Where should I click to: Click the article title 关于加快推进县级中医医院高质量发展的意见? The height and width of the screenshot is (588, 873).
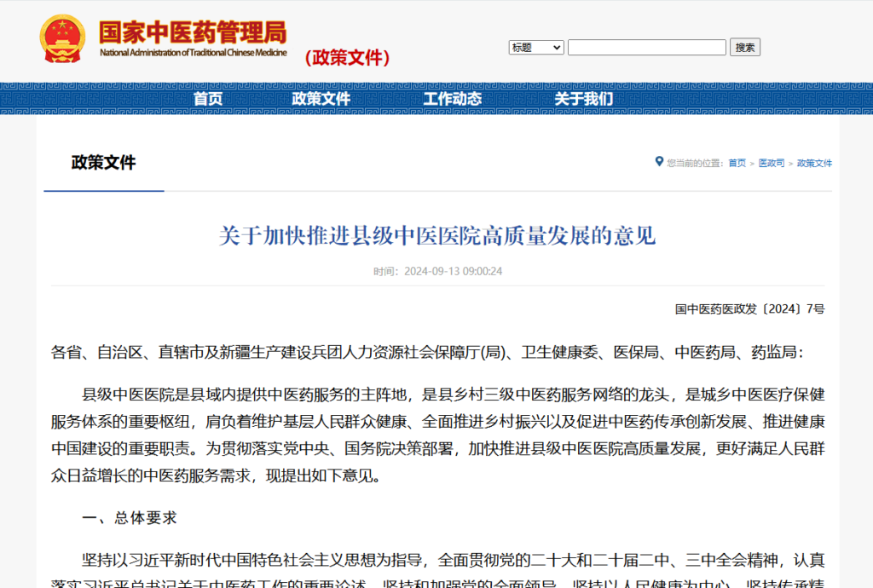[437, 236]
